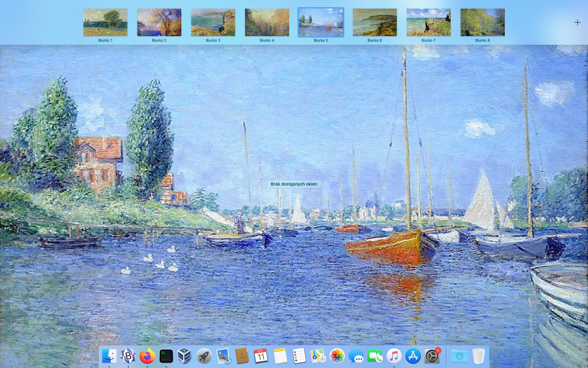
Task: Open Contacts address book icon
Action: (242, 356)
